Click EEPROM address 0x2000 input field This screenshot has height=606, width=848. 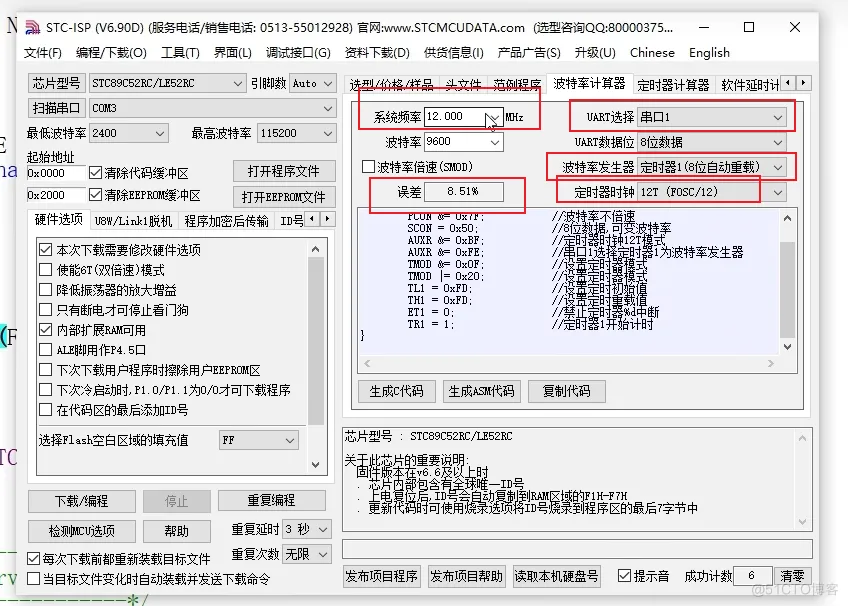pos(56,195)
